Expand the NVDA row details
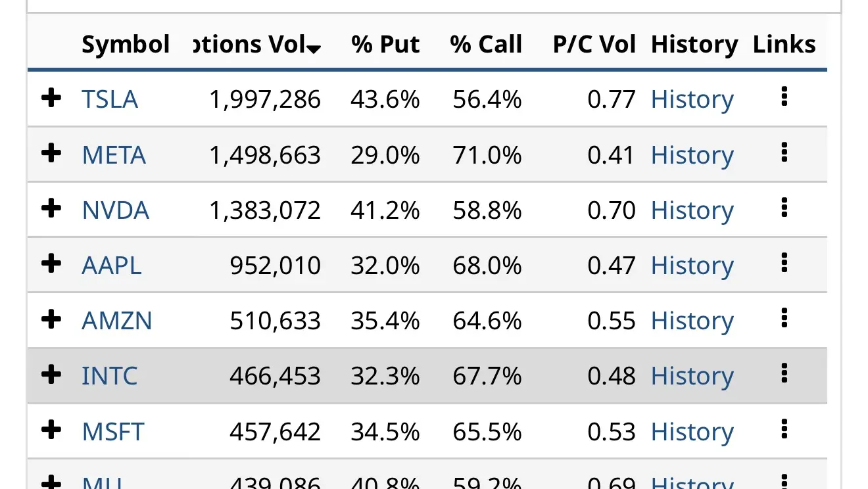 51,208
